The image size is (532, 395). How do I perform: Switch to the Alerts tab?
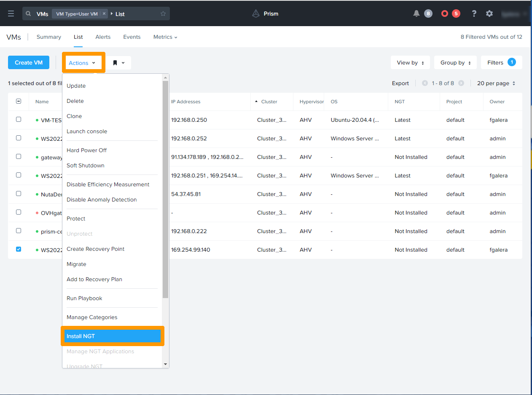tap(103, 37)
